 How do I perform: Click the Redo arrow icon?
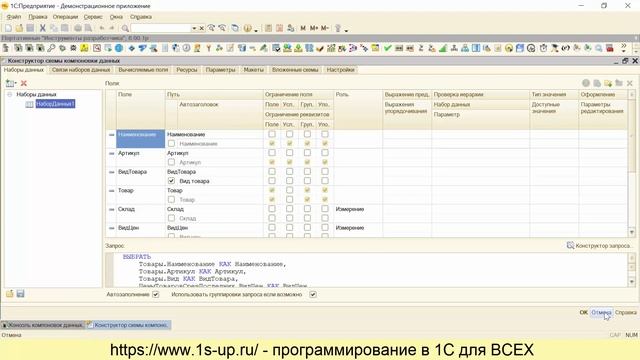(x=112, y=28)
